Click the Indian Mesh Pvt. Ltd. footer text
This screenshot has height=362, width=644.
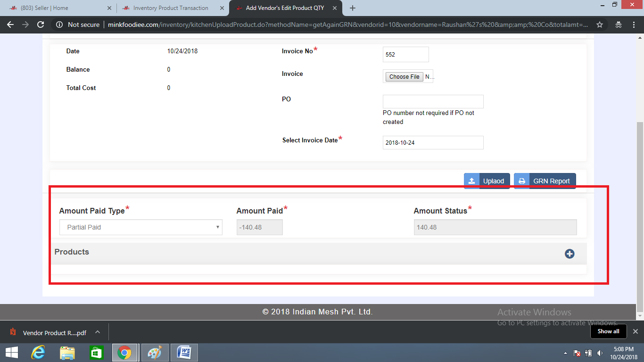[x=318, y=312]
